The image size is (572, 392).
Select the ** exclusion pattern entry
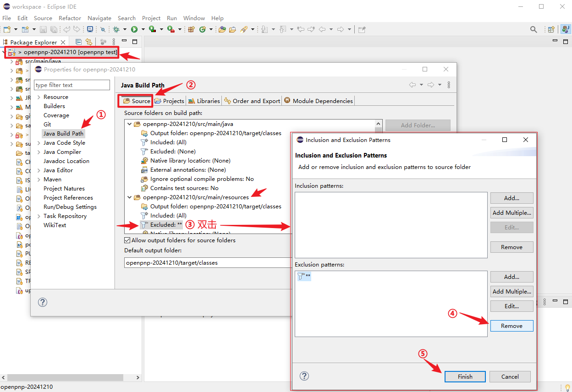pos(304,276)
